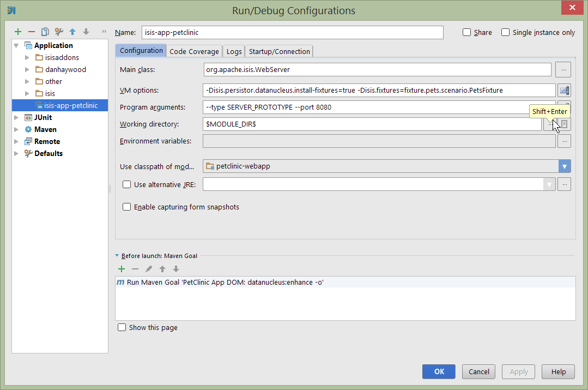Open the Startup/Connection tab

[x=279, y=52]
